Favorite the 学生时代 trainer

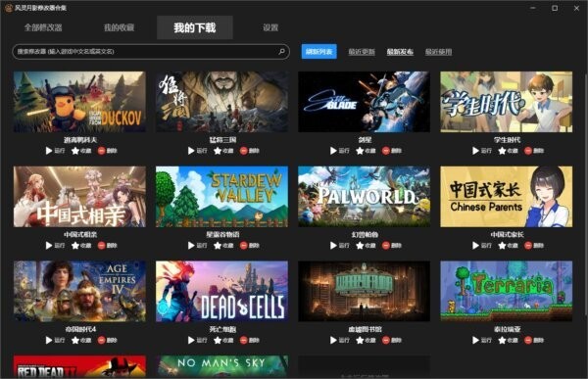coord(508,151)
